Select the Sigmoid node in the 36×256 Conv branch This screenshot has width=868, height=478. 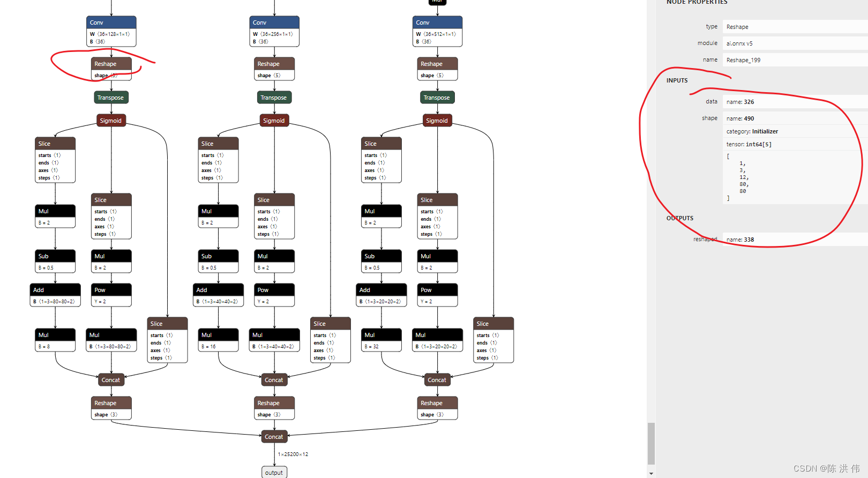click(274, 121)
